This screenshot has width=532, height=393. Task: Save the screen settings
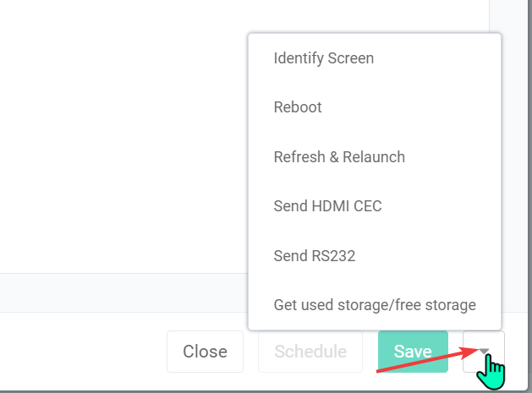coord(413,352)
